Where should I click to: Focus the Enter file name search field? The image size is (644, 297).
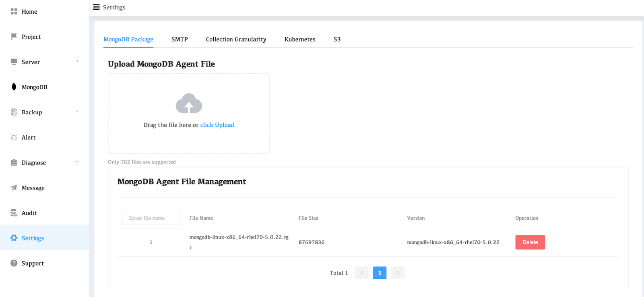[x=151, y=218]
